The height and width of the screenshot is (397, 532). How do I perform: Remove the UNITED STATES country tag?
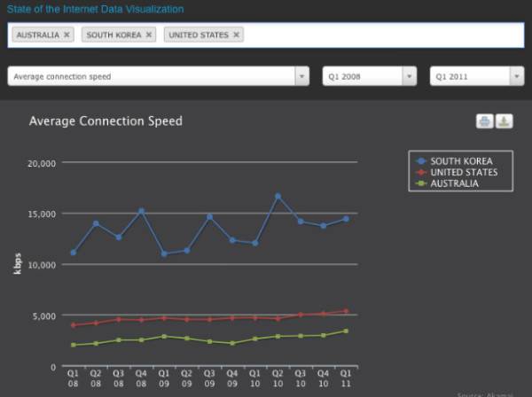click(x=237, y=35)
